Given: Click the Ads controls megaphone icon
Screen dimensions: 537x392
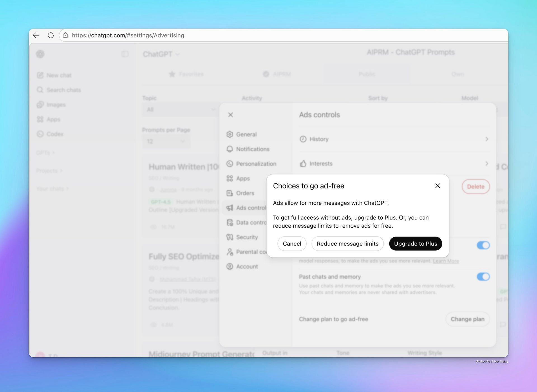Looking at the screenshot, I should (x=230, y=208).
